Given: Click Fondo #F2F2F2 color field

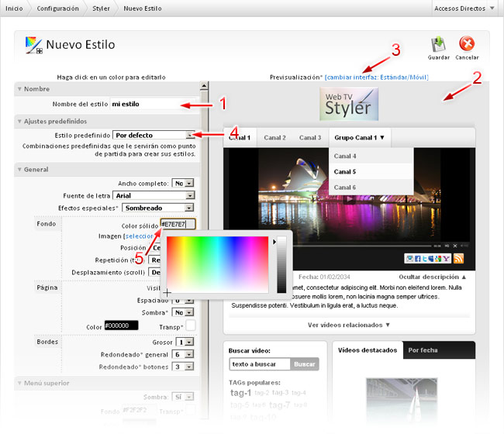Looking at the screenshot, I should pos(139,410).
